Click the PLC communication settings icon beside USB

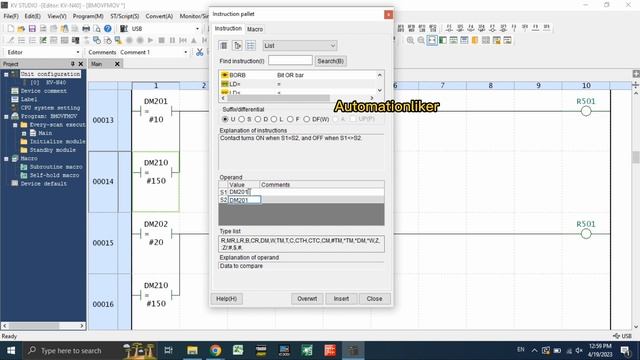point(124,29)
